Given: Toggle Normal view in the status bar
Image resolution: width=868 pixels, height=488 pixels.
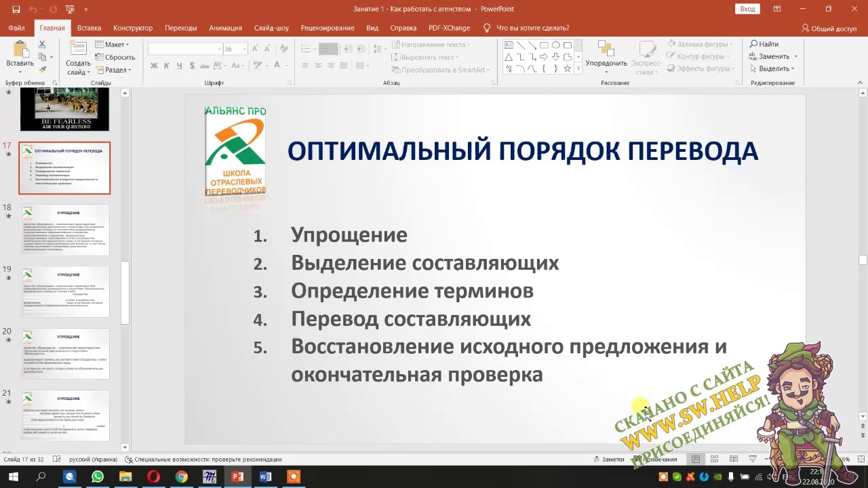Looking at the screenshot, I should coord(696,459).
